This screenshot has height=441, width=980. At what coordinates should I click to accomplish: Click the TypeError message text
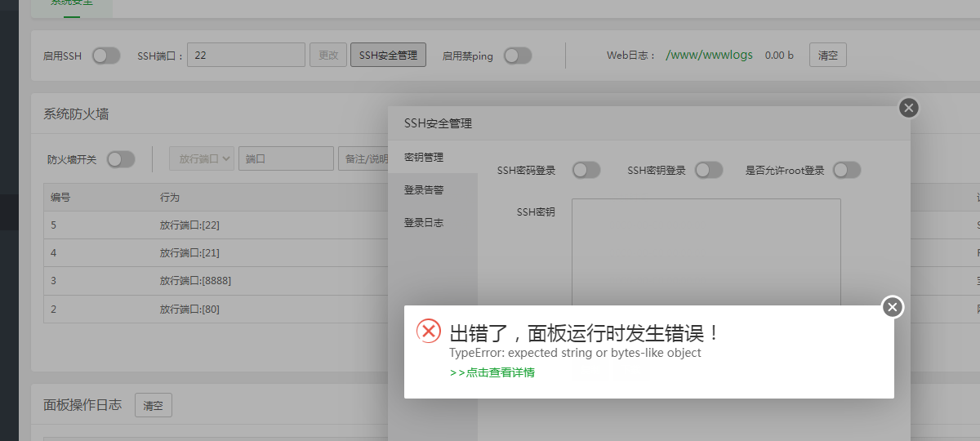point(575,353)
